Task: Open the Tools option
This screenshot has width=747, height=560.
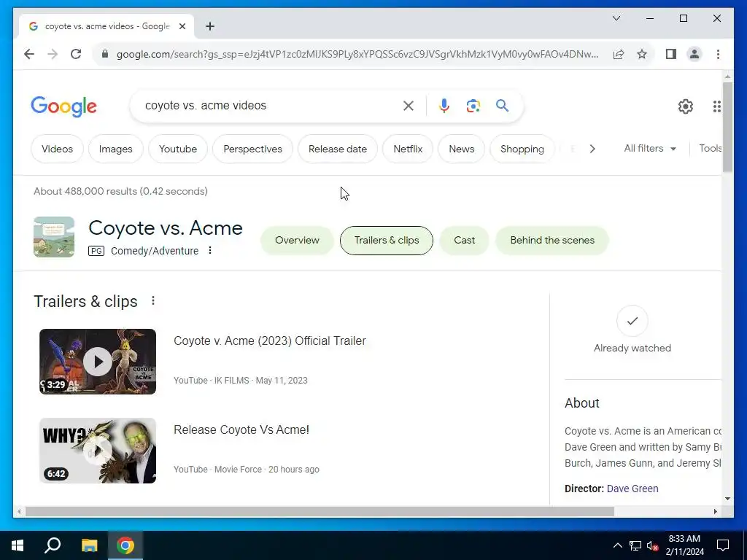Action: [x=710, y=149]
